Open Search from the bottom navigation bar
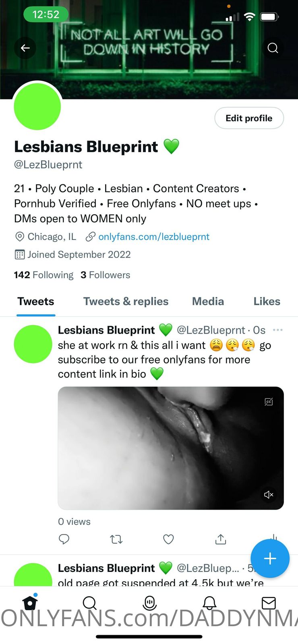The width and height of the screenshot is (298, 644). (x=89, y=603)
